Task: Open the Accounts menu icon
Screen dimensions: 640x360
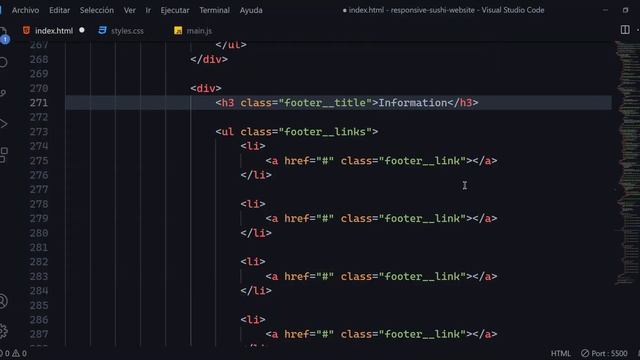Action: coord(3,301)
